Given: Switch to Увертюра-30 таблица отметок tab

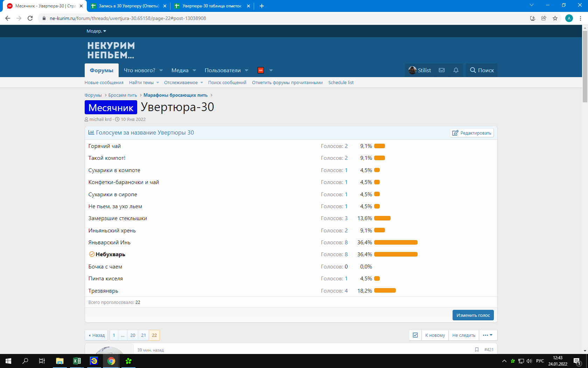Looking at the screenshot, I should click(212, 6).
